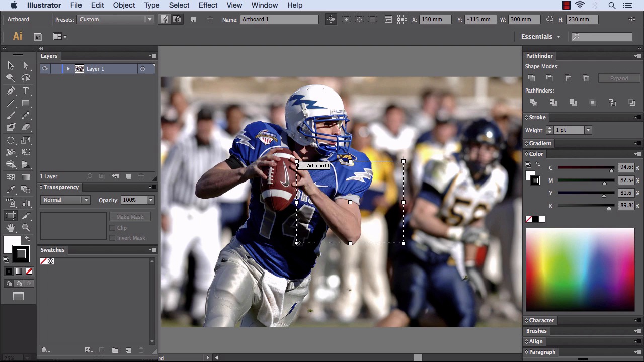Click Create New Layer icon in Layers panel

click(128, 177)
